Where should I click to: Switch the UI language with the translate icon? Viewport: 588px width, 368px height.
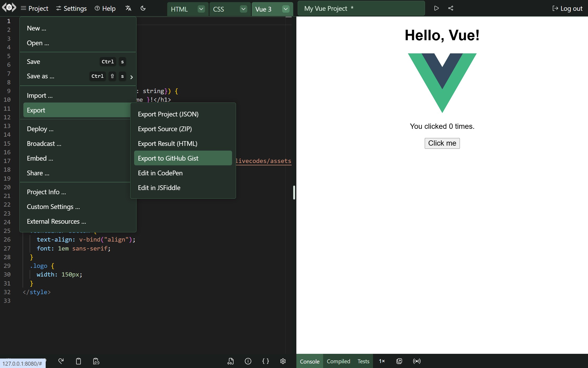(128, 8)
